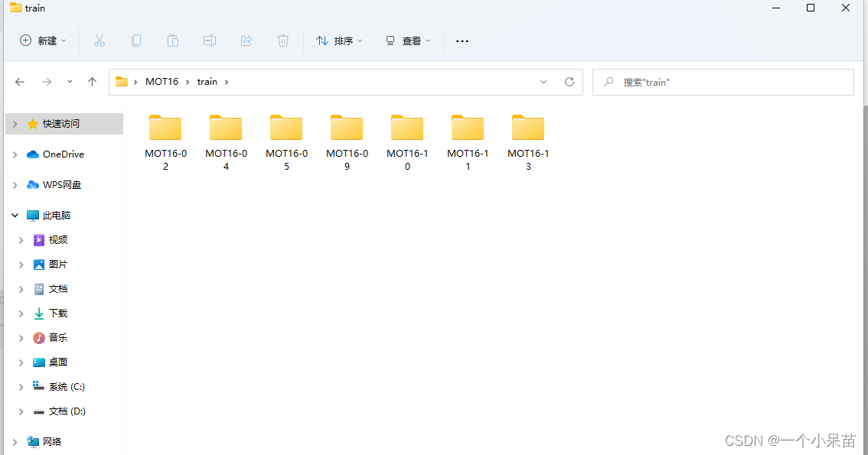Image resolution: width=868 pixels, height=455 pixels.
Task: Go up one folder level arrow
Action: (x=92, y=82)
